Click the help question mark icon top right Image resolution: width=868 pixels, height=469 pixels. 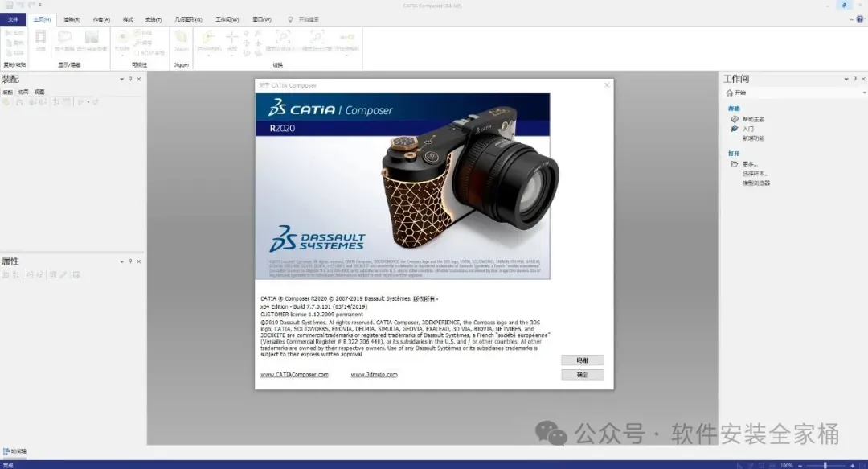pyautogui.click(x=860, y=19)
